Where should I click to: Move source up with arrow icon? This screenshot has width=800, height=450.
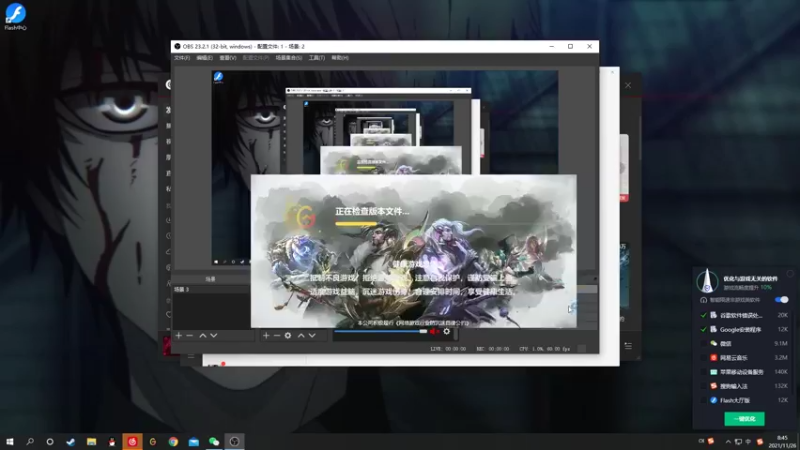(301, 335)
